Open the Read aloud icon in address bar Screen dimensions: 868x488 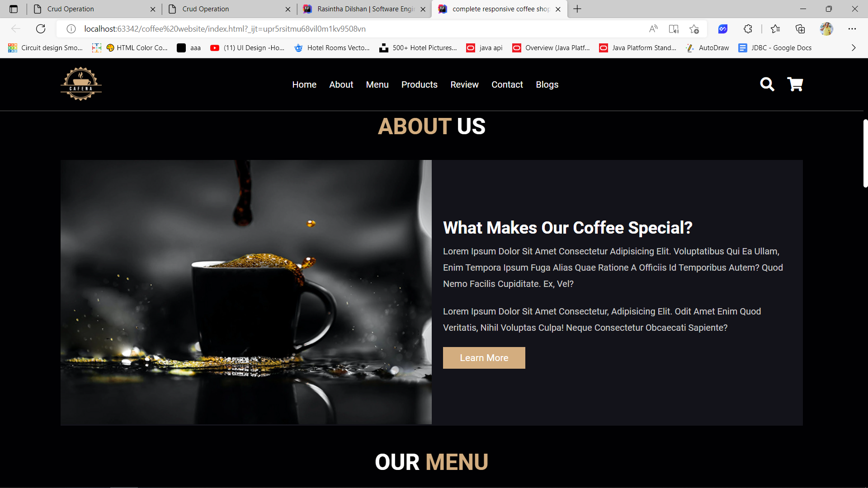click(653, 29)
